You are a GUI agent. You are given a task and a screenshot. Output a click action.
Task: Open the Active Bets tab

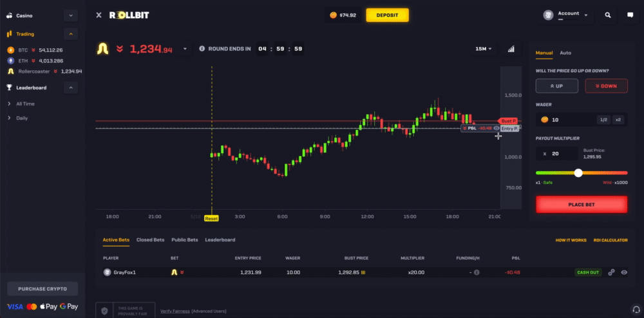pos(116,240)
